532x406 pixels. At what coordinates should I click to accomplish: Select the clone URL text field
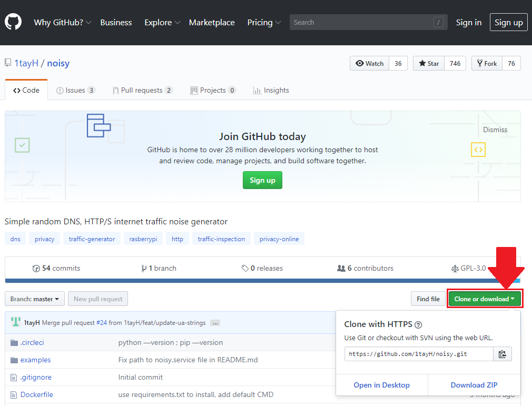(x=419, y=354)
